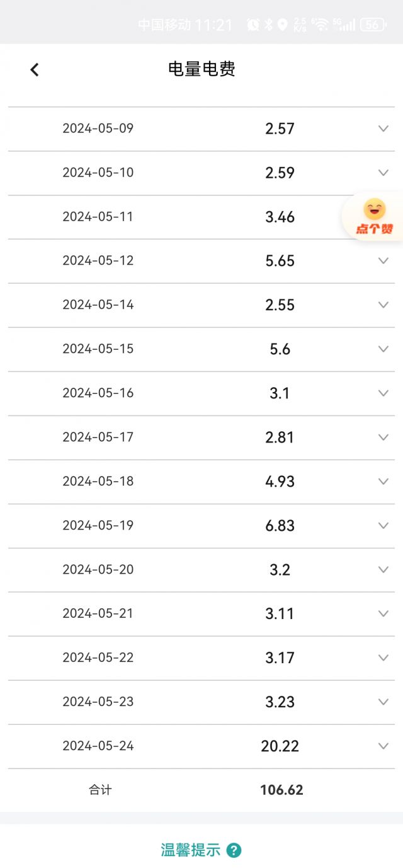Screen dimensions: 403x868
Task: Expand details for 2024-05-10
Action: pyautogui.click(x=383, y=173)
